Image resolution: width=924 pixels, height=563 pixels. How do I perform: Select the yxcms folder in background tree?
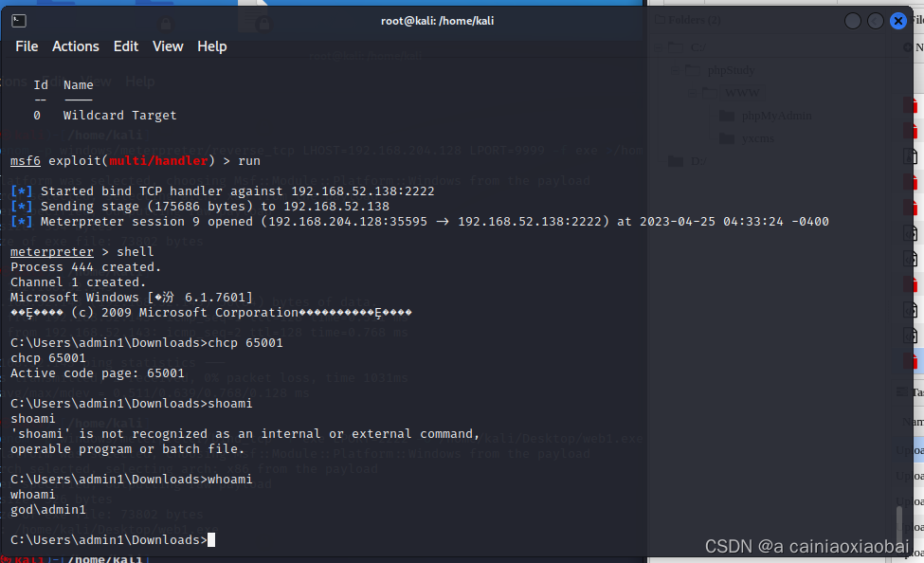pyautogui.click(x=758, y=138)
